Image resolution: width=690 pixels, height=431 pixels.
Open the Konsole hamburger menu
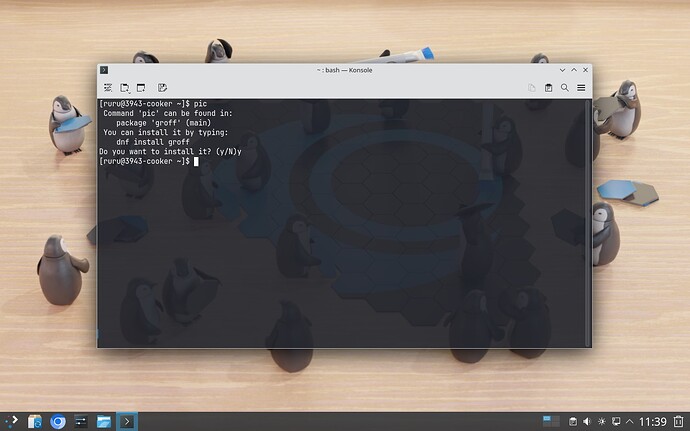[581, 88]
